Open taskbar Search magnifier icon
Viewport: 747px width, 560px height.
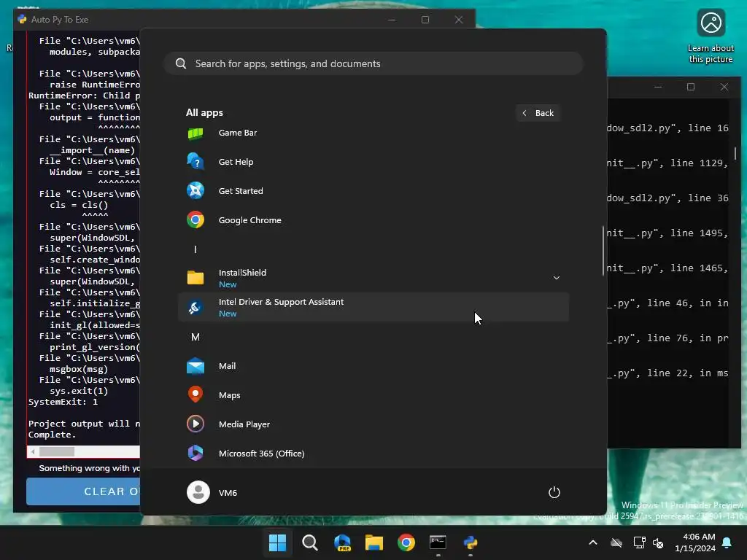point(309,542)
